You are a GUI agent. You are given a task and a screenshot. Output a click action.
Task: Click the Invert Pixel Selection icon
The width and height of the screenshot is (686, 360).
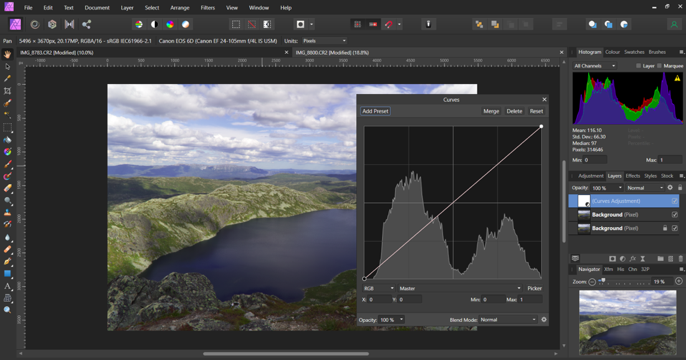click(267, 24)
